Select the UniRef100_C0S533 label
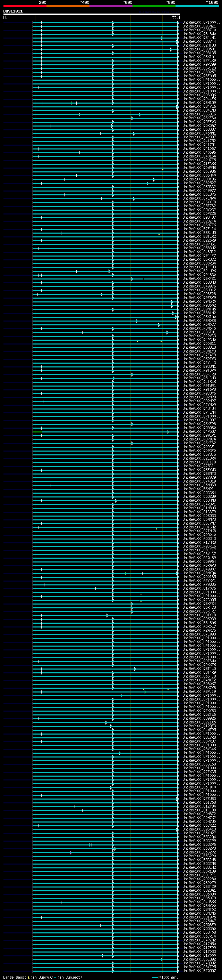 pos(199,516)
